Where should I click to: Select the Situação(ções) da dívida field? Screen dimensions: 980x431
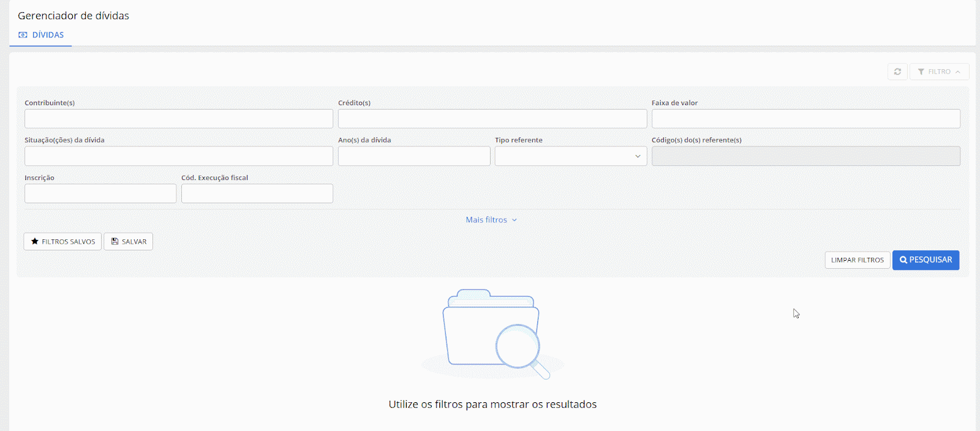[x=178, y=156]
